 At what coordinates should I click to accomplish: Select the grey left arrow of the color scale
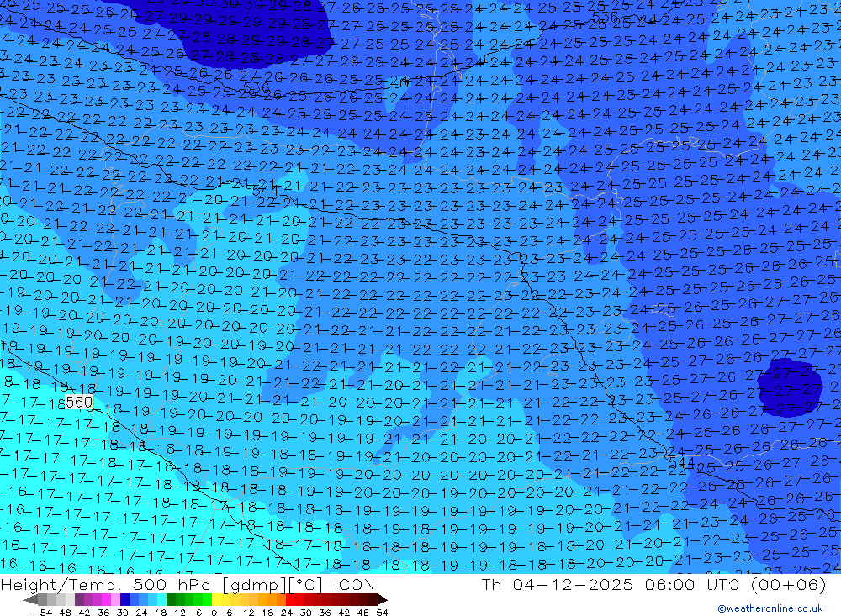coord(30,599)
